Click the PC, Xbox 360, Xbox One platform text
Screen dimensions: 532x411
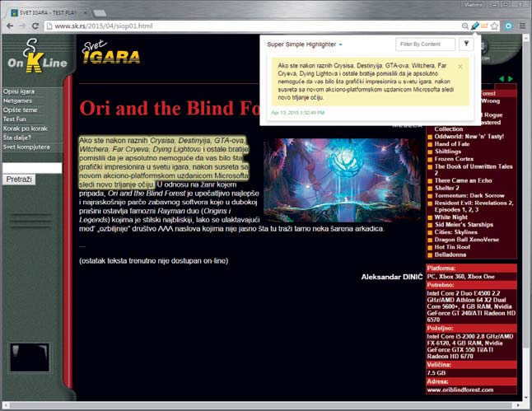click(460, 277)
